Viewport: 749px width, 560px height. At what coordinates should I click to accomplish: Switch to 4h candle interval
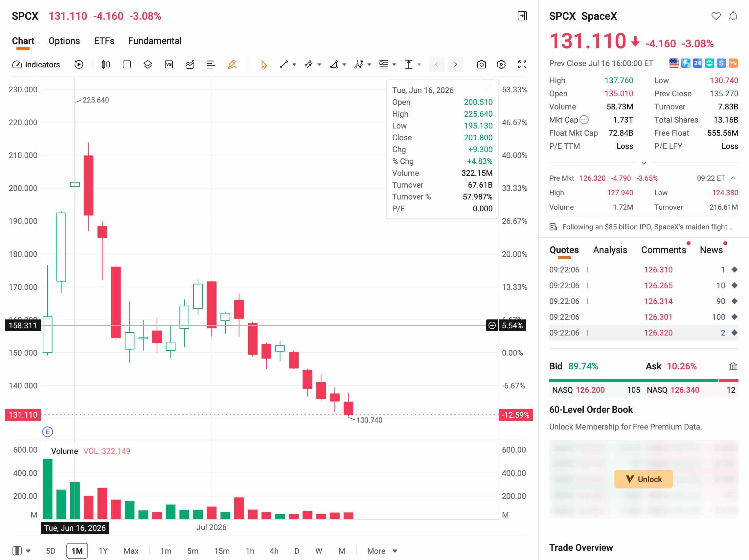tap(274, 551)
